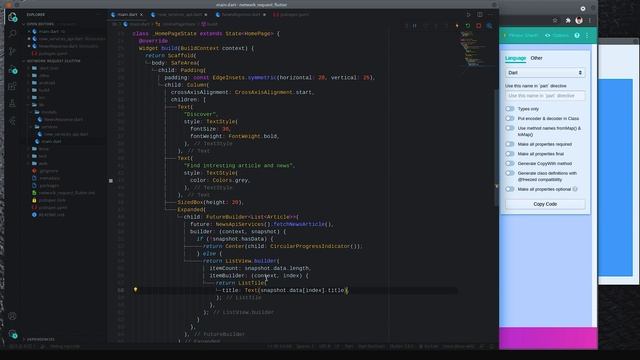The height and width of the screenshot is (360, 640).
Task: Pause the debug session from the debug toolbar
Action: (415, 26)
